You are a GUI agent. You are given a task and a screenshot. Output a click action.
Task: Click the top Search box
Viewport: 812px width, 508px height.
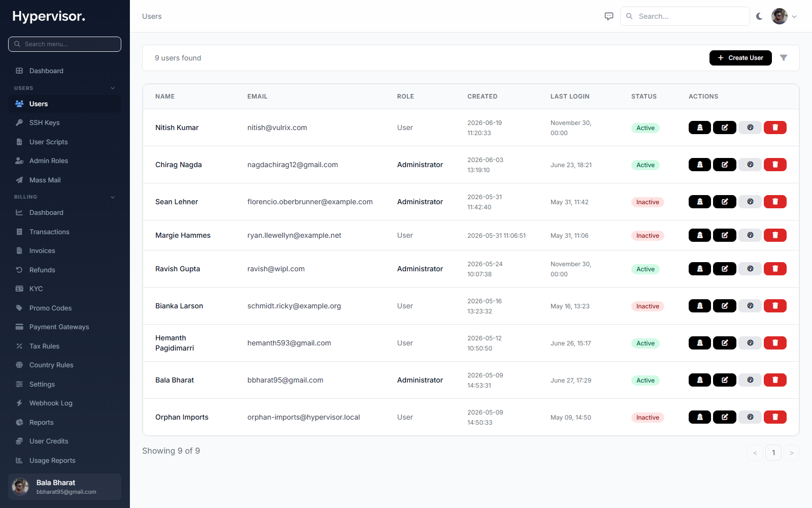pos(685,16)
